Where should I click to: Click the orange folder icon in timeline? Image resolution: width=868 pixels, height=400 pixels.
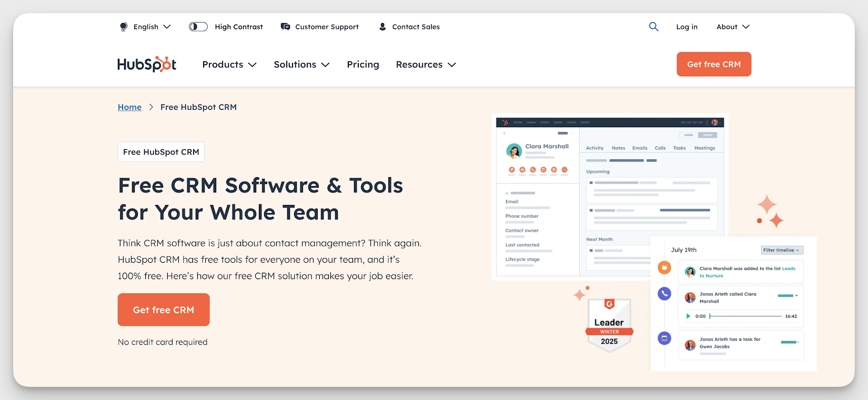[x=664, y=268]
